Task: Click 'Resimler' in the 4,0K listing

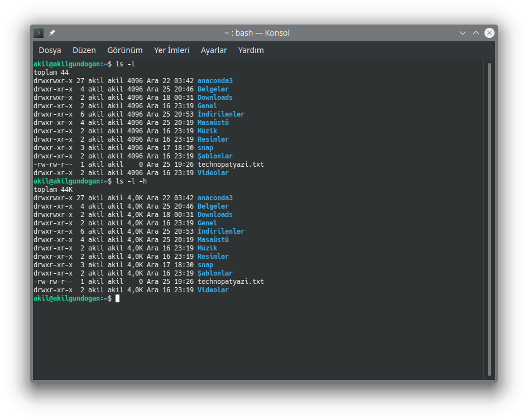Action: point(213,257)
